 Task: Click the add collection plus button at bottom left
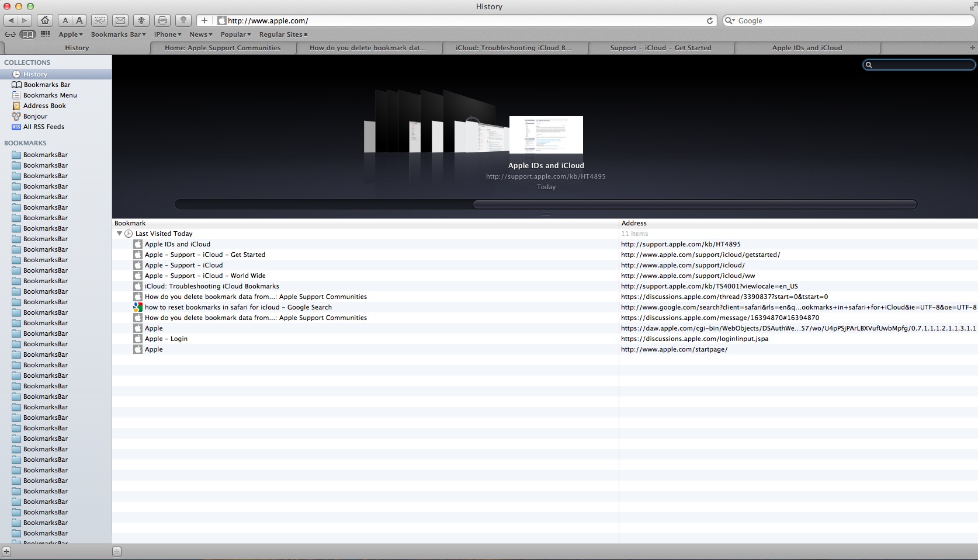point(6,552)
